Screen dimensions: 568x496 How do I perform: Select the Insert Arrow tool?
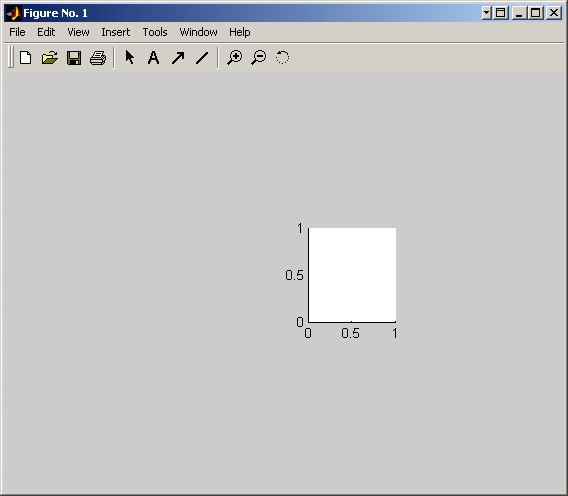[178, 58]
